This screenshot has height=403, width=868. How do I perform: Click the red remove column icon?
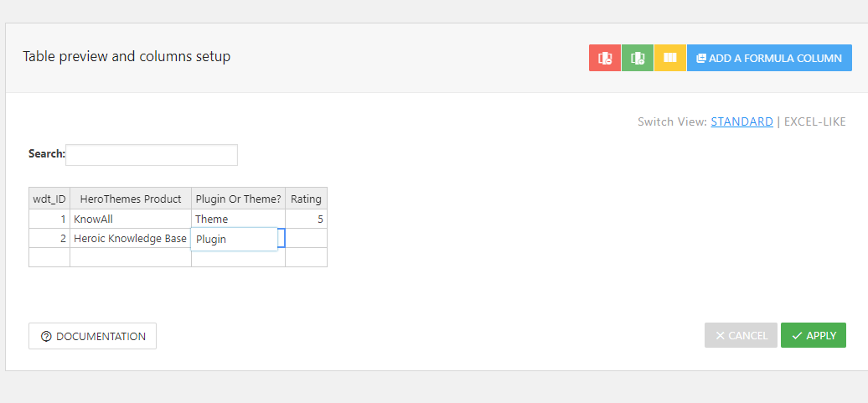[x=605, y=58]
